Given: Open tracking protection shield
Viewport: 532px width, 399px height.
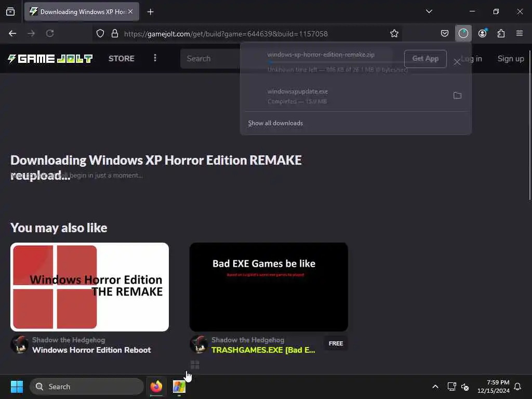Looking at the screenshot, I should click(100, 33).
